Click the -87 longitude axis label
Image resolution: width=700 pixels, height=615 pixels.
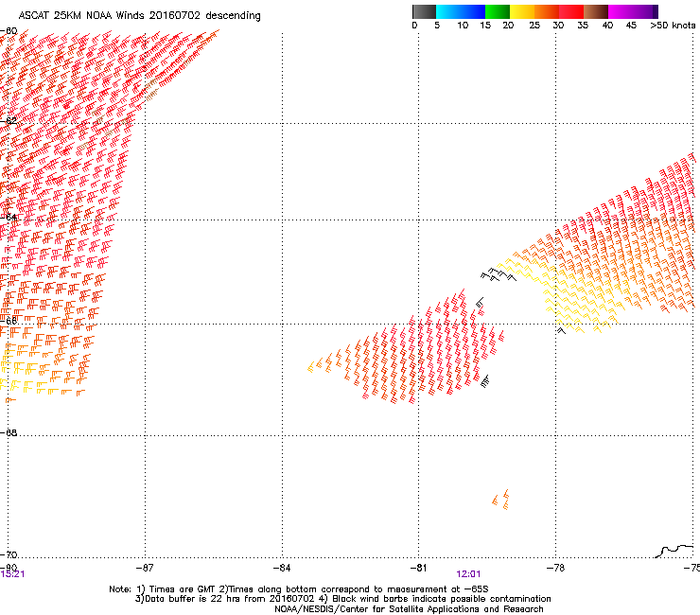click(144, 568)
